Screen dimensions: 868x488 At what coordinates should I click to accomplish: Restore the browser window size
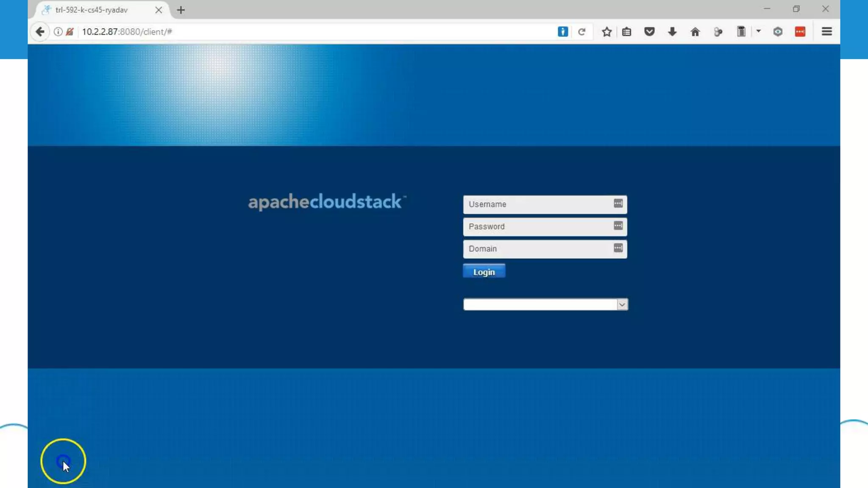(x=796, y=9)
